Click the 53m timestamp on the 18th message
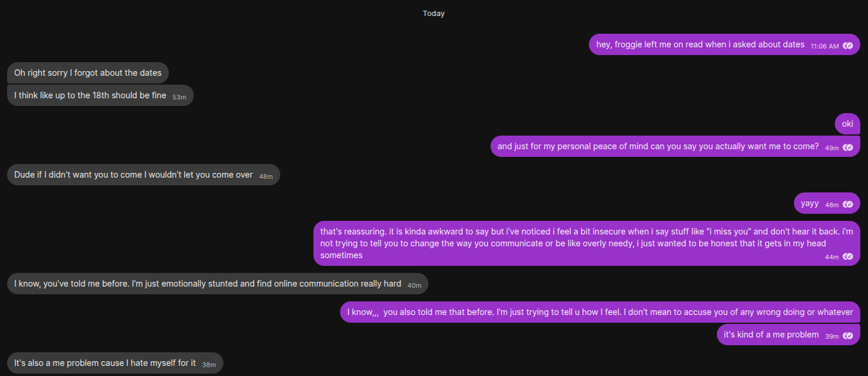This screenshot has width=868, height=376. click(x=180, y=97)
